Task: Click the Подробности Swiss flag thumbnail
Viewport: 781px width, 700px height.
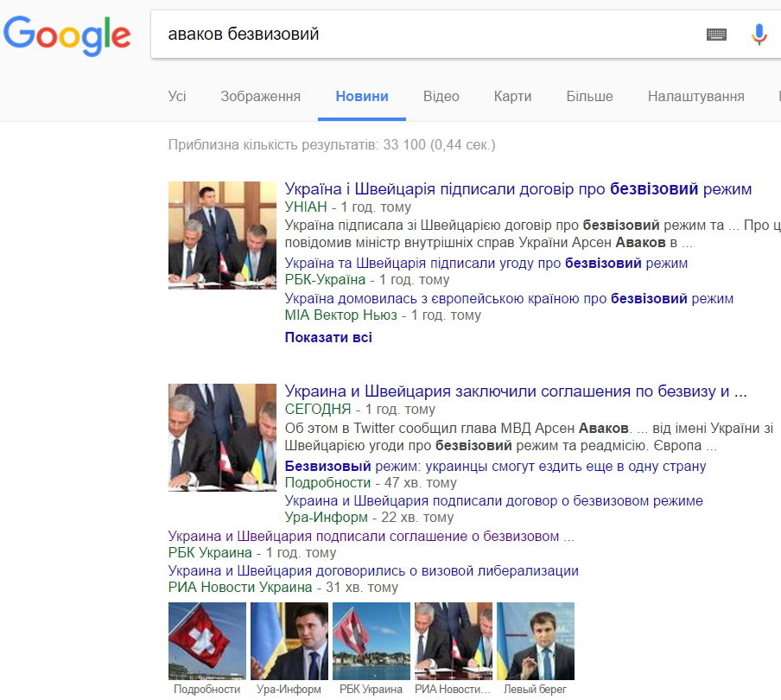Action: click(x=207, y=641)
